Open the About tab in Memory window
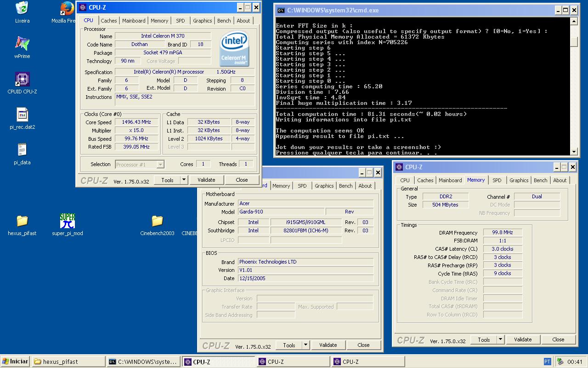This screenshot has height=368, width=588. point(560,180)
